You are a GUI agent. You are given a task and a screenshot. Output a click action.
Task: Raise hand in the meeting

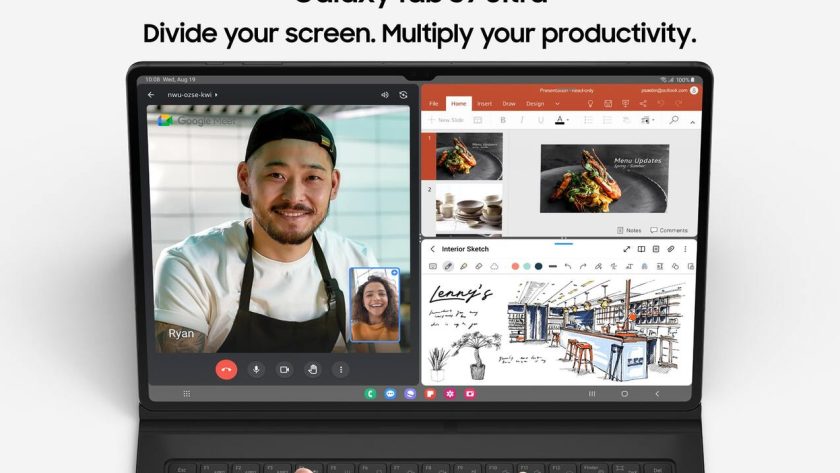point(312,369)
